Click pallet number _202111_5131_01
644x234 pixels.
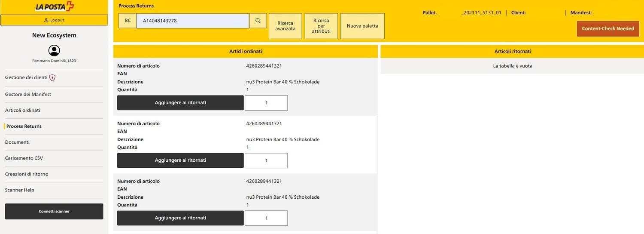pyautogui.click(x=481, y=13)
